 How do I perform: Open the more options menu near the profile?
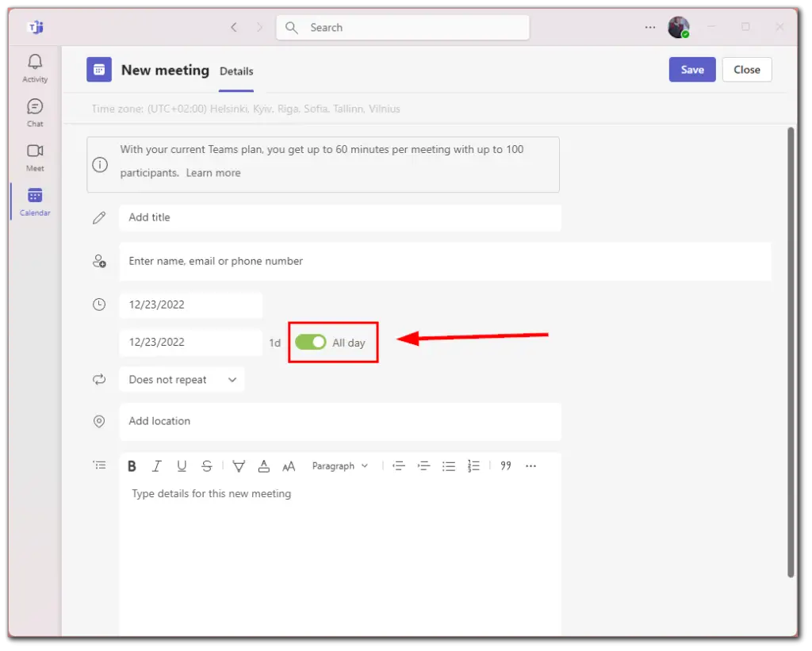(649, 26)
